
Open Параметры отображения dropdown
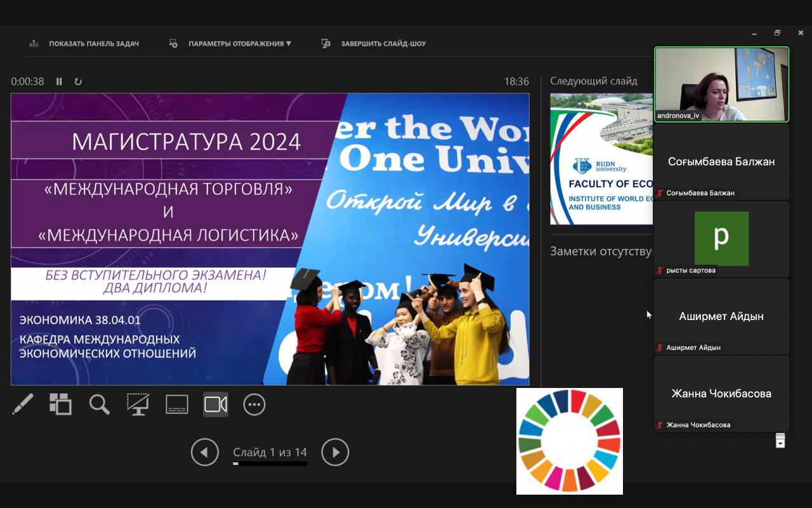tap(240, 44)
